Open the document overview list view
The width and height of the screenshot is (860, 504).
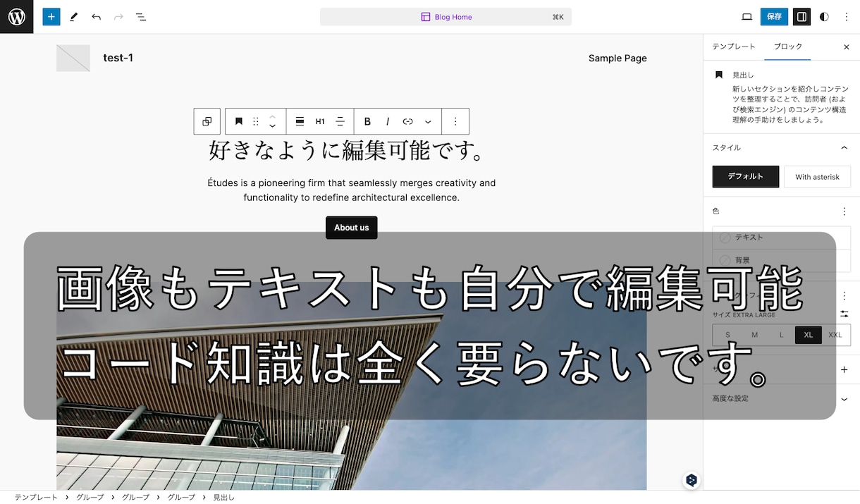pyautogui.click(x=141, y=16)
